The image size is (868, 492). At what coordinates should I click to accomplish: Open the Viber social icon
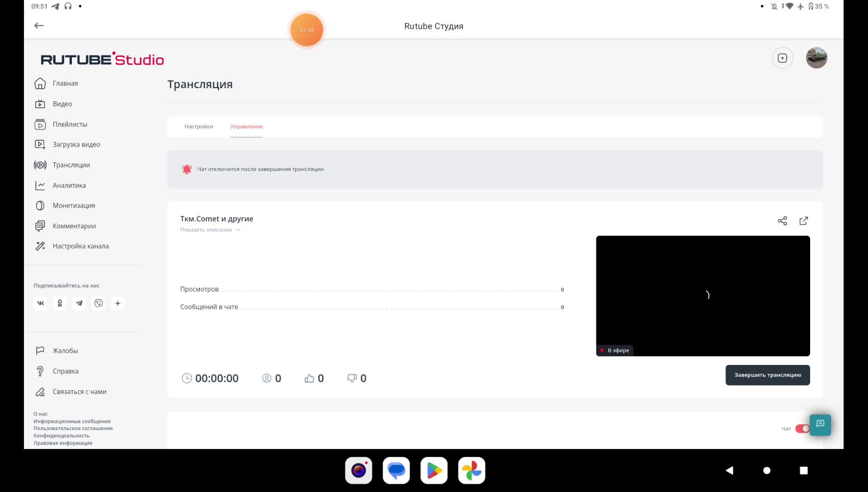99,303
